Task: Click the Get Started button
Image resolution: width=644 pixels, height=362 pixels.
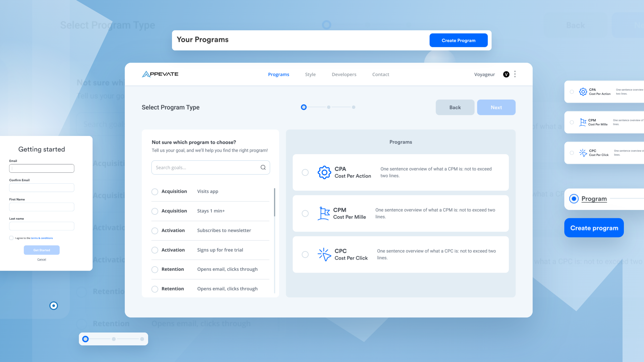Action: click(x=42, y=250)
